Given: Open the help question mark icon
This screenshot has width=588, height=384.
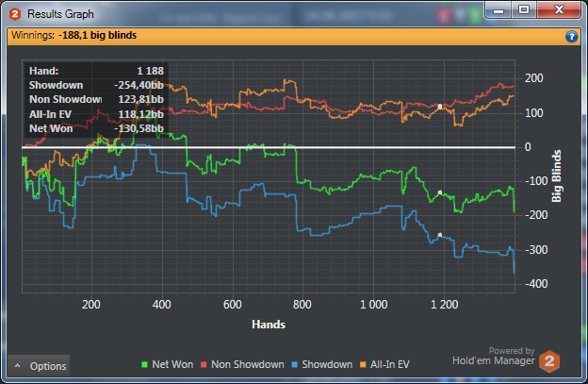Looking at the screenshot, I should pyautogui.click(x=571, y=37).
